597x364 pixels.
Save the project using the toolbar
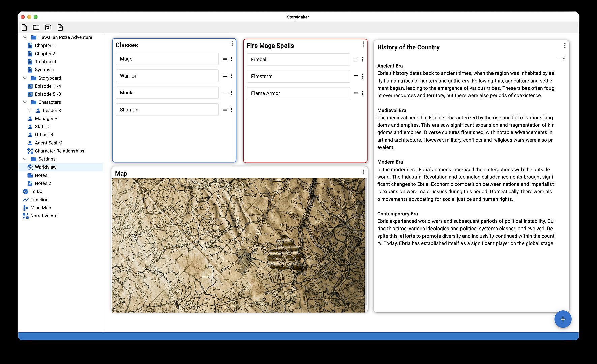coord(48,28)
